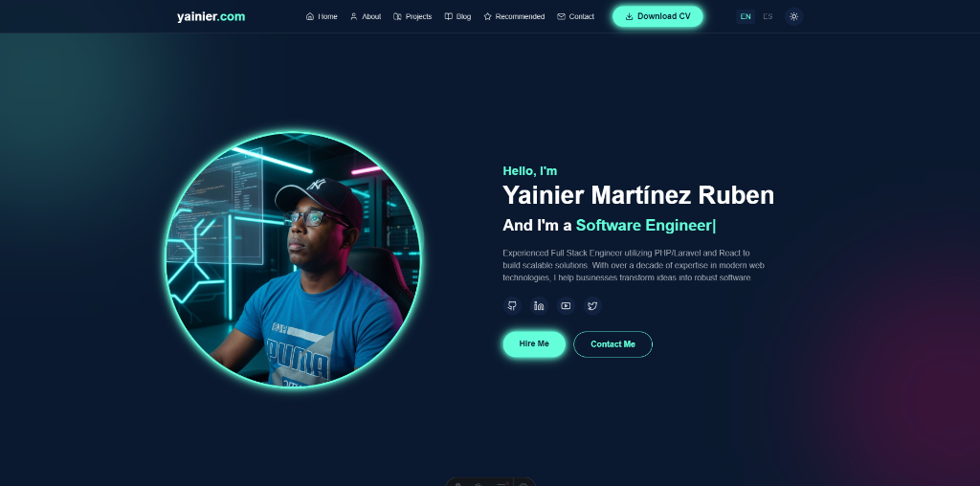The width and height of the screenshot is (980, 486).
Task: Click the Experienced Full Stack Engineer description paragraph
Action: click(634, 266)
